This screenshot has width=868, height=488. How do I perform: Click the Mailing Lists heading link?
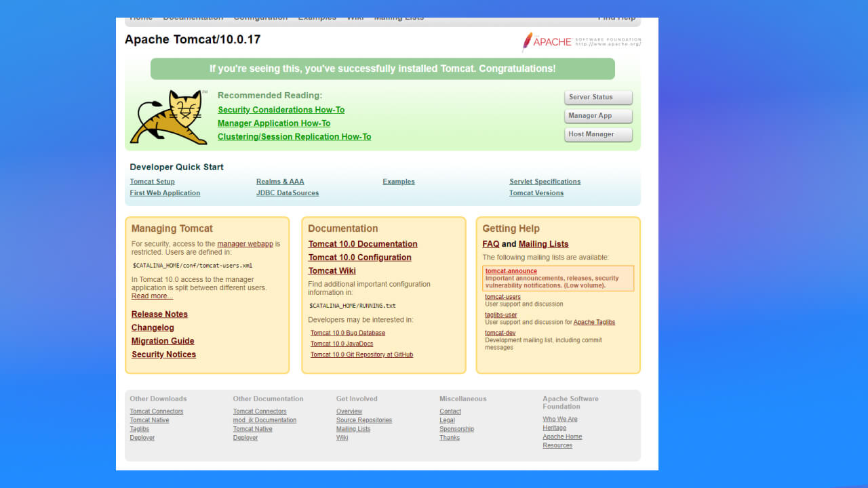(544, 244)
